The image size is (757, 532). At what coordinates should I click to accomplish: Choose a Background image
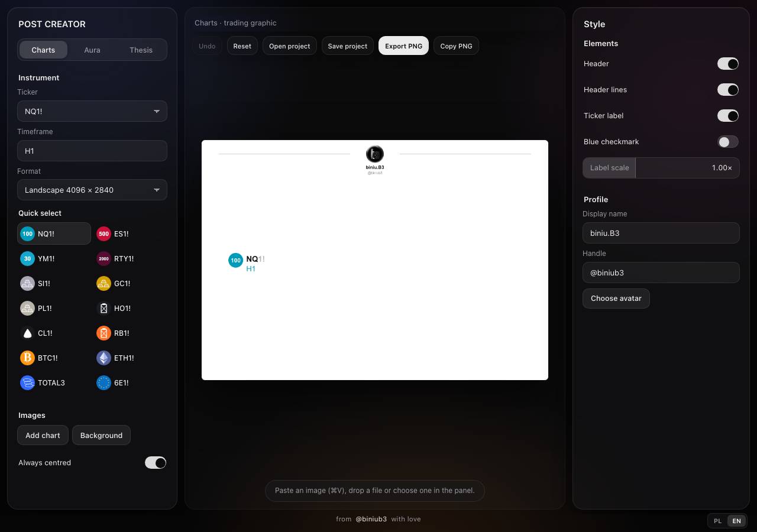click(101, 435)
